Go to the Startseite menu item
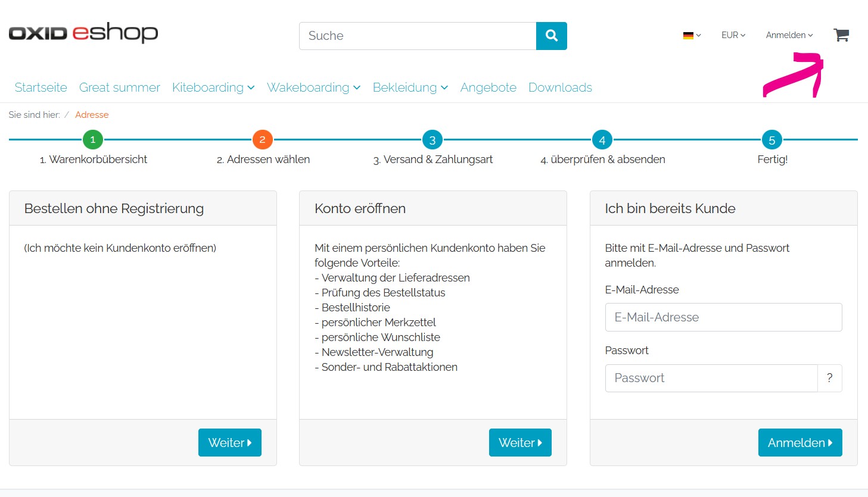Viewport: 868px width, 497px height. (41, 87)
